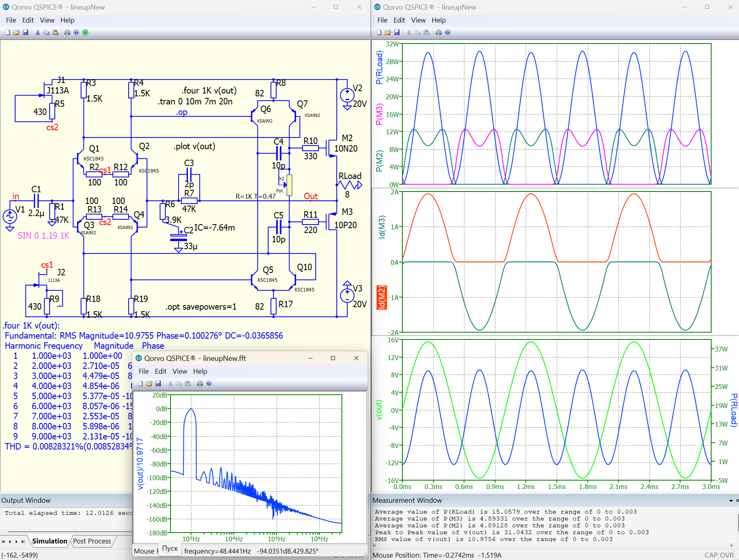
Task: Open Help menu in schematic window
Action: pos(67,20)
